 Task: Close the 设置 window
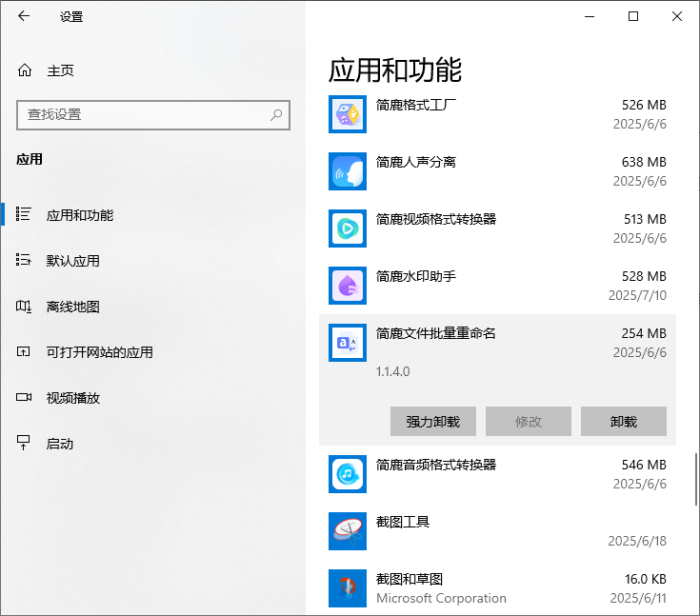point(677,16)
